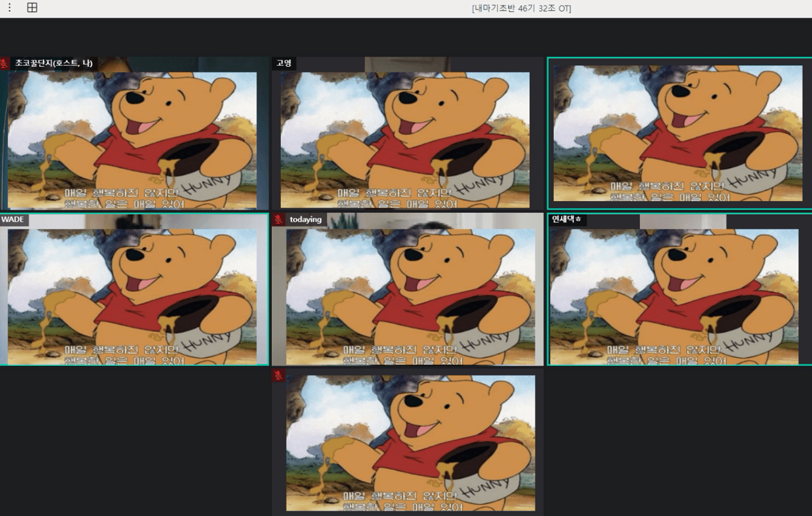The height and width of the screenshot is (516, 812).
Task: Select the WADE participant video tile
Action: click(134, 290)
